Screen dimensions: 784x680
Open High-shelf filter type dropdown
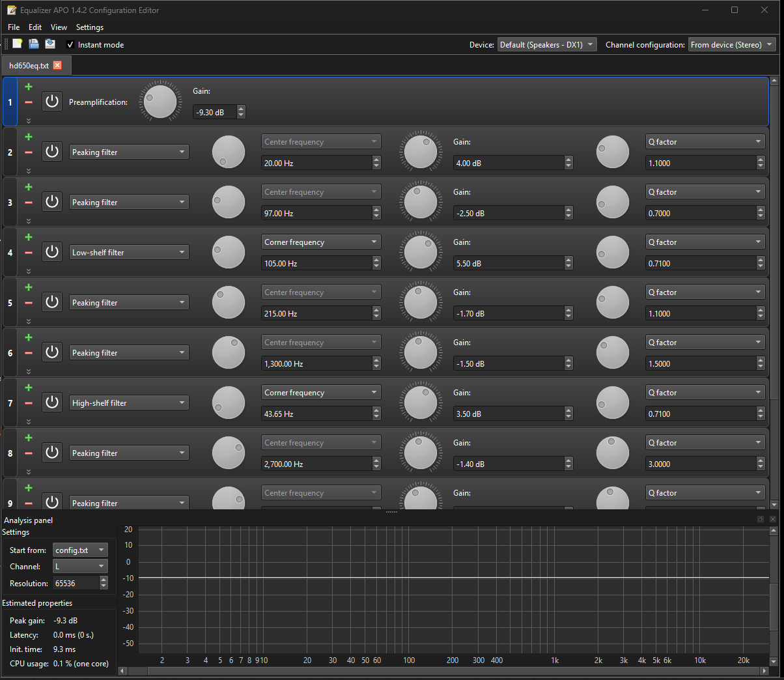click(x=129, y=403)
